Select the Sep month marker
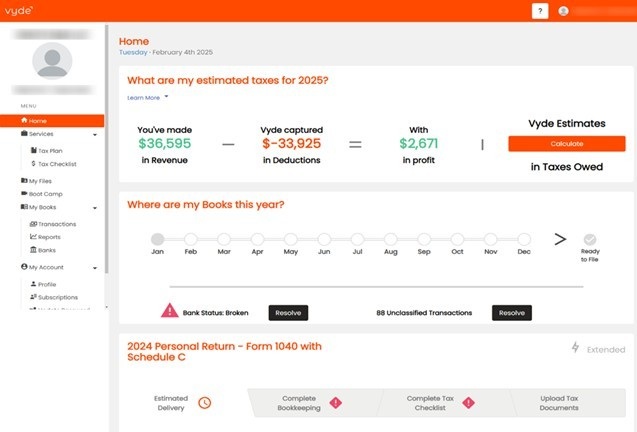The image size is (637, 432). point(424,239)
